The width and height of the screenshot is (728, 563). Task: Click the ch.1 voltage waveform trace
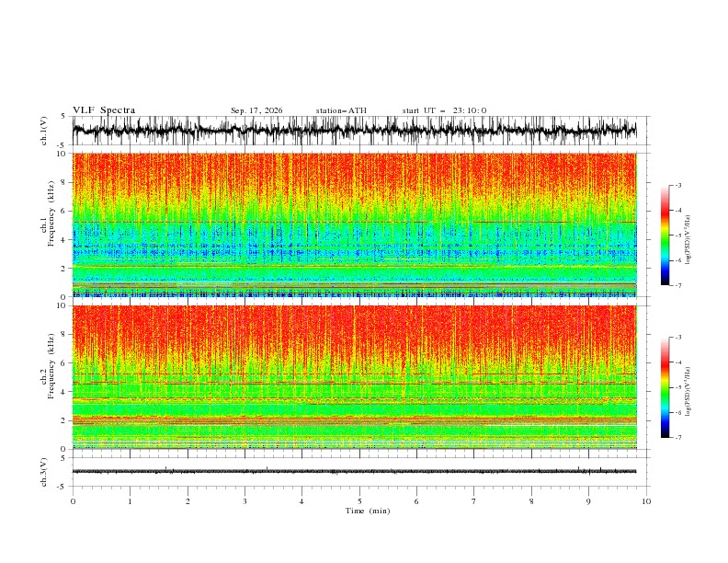coord(354,131)
